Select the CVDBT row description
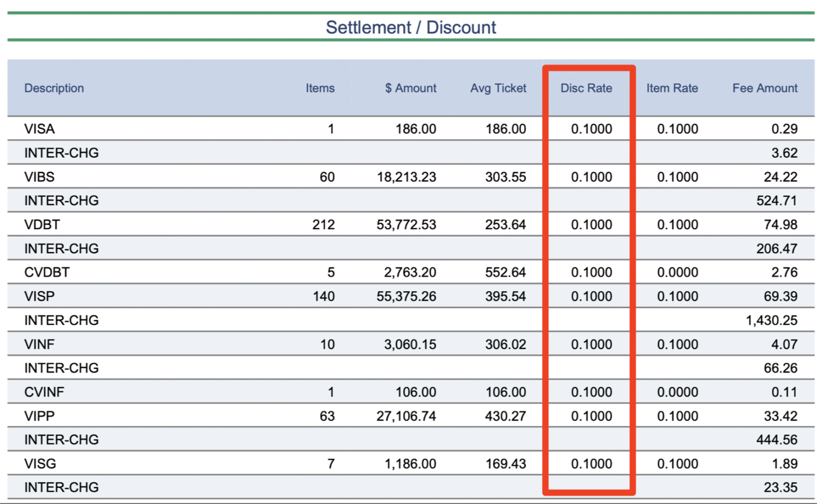 [x=47, y=273]
